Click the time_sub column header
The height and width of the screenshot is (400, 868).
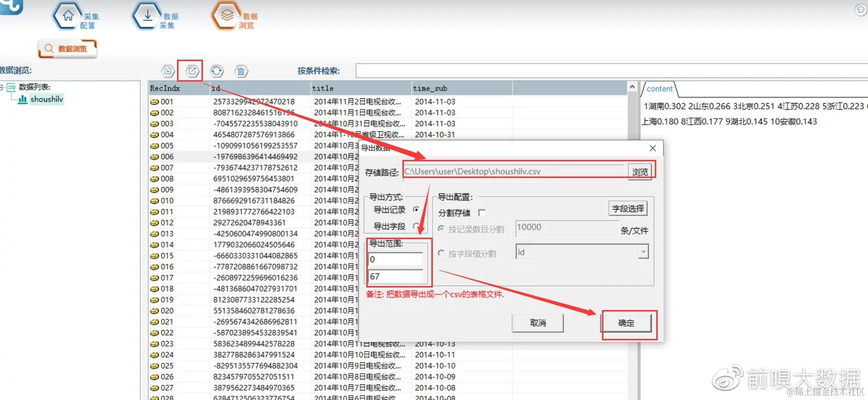pos(462,89)
